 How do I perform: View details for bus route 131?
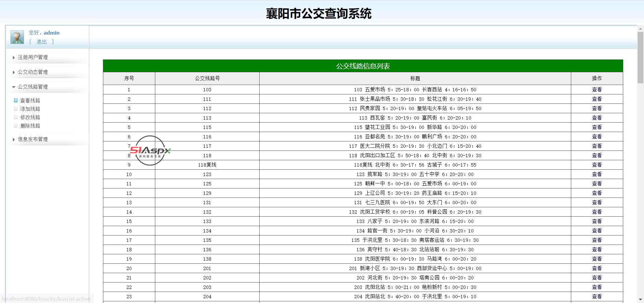[597, 203]
